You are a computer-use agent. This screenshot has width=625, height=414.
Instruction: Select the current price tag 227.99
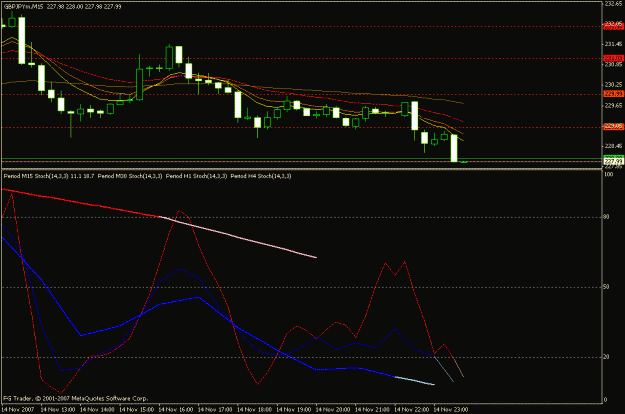[613, 161]
